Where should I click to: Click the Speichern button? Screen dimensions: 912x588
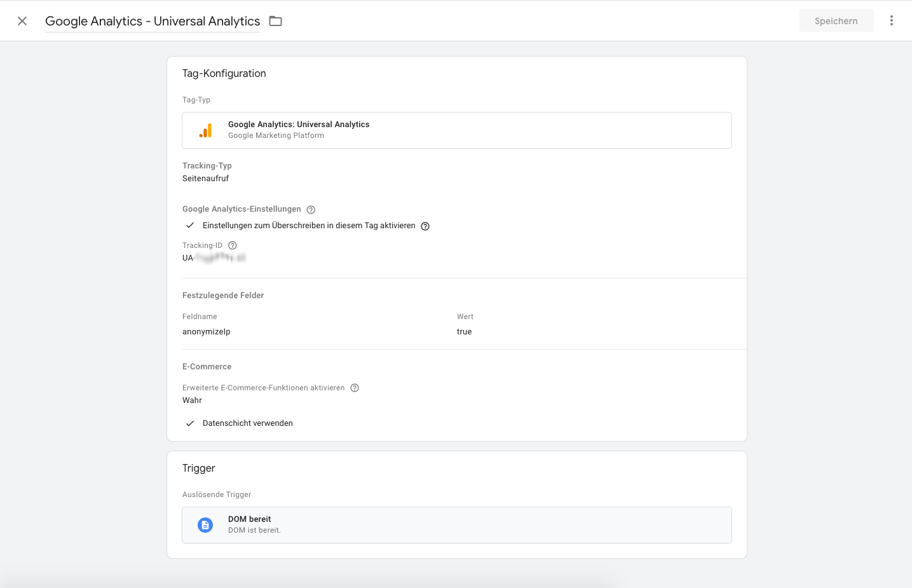[x=836, y=21]
